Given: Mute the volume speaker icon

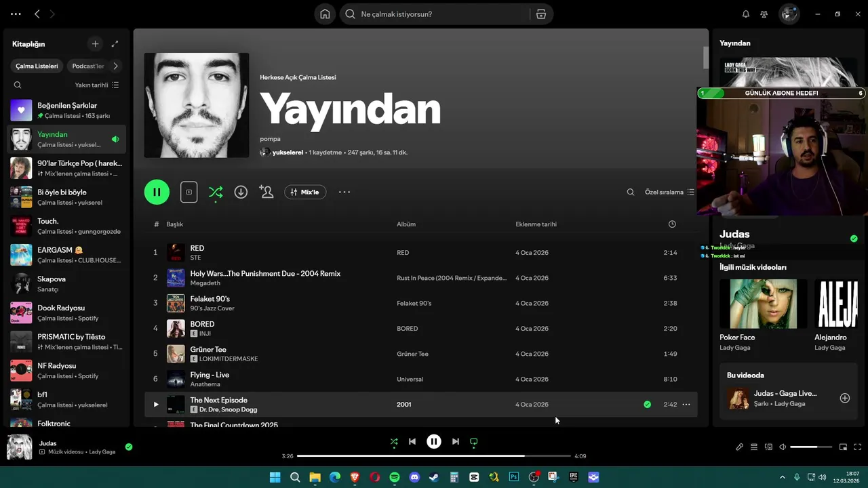Looking at the screenshot, I should point(783,447).
